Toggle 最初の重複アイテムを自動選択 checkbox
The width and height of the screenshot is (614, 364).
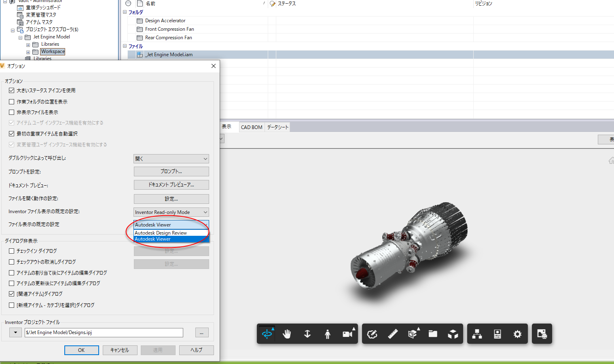click(12, 134)
